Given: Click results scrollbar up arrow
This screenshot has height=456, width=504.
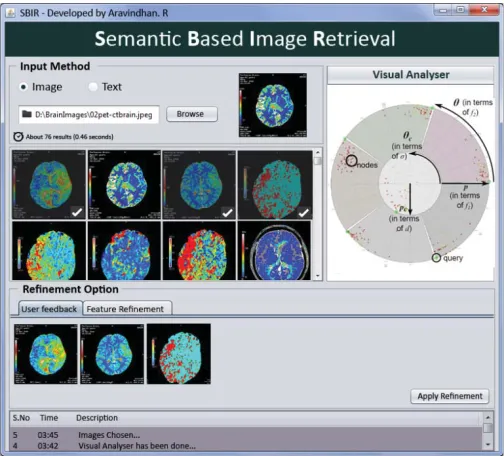Looking at the screenshot, I should [318, 152].
